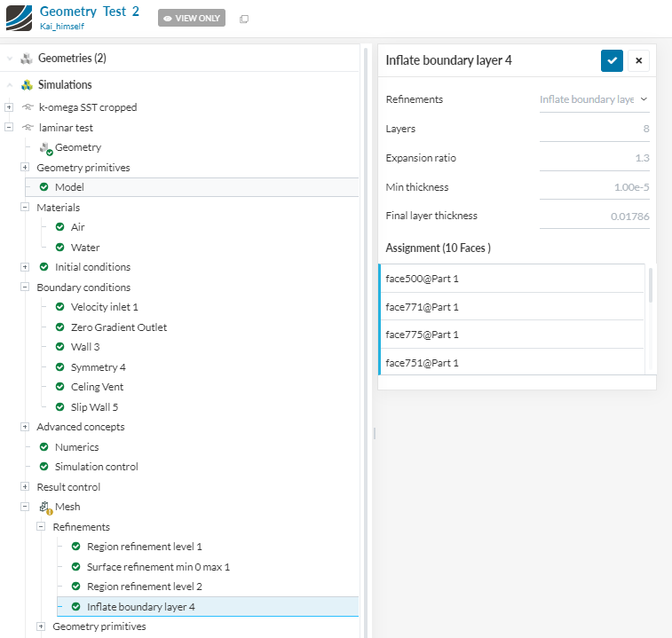The height and width of the screenshot is (638, 672).
Task: Click the Mesh icon with warning badge
Action: tap(43, 508)
